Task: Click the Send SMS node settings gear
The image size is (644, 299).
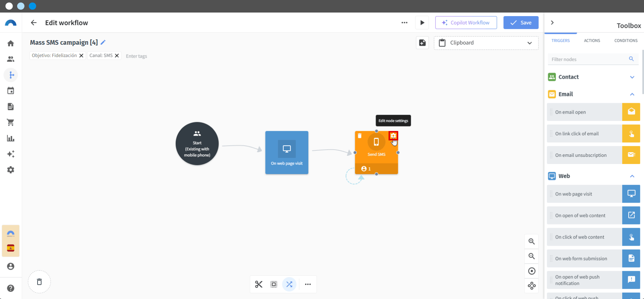Action: point(393,136)
